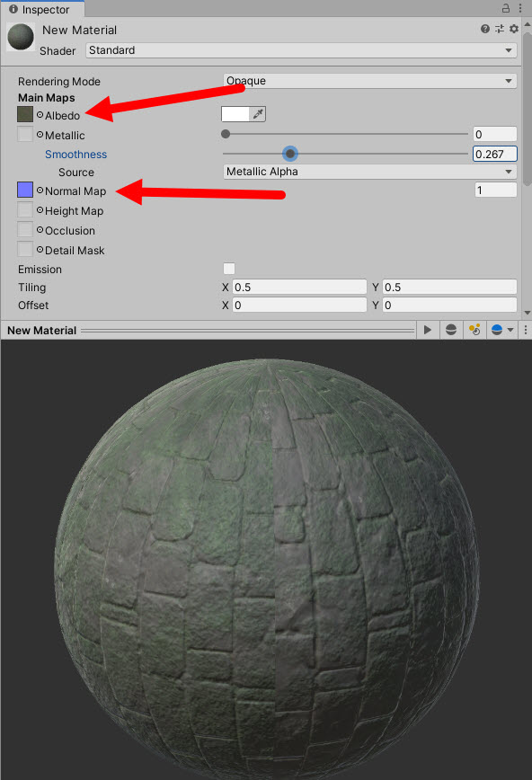Image resolution: width=532 pixels, height=780 pixels.
Task: Click the empty Occlusion texture slot
Action: coord(25,230)
